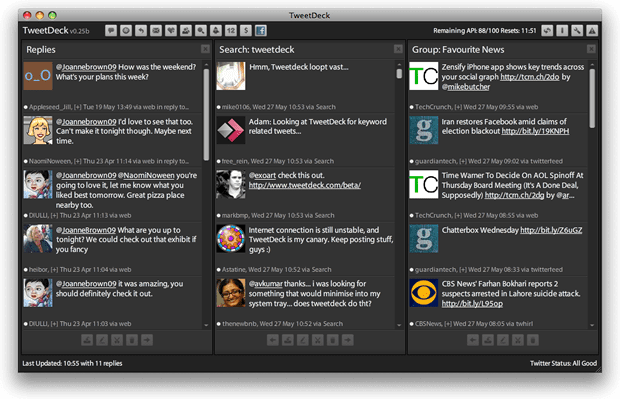Click NaomiNoween's blonde cartoon avatar
The image size is (620, 399).
(38, 130)
